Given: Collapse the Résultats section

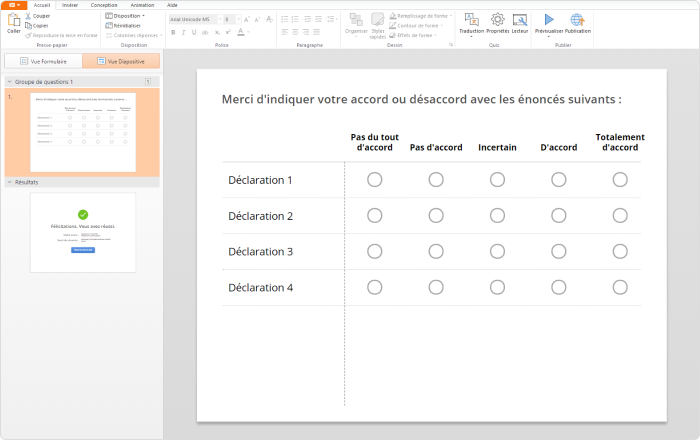Looking at the screenshot, I should [x=9, y=182].
